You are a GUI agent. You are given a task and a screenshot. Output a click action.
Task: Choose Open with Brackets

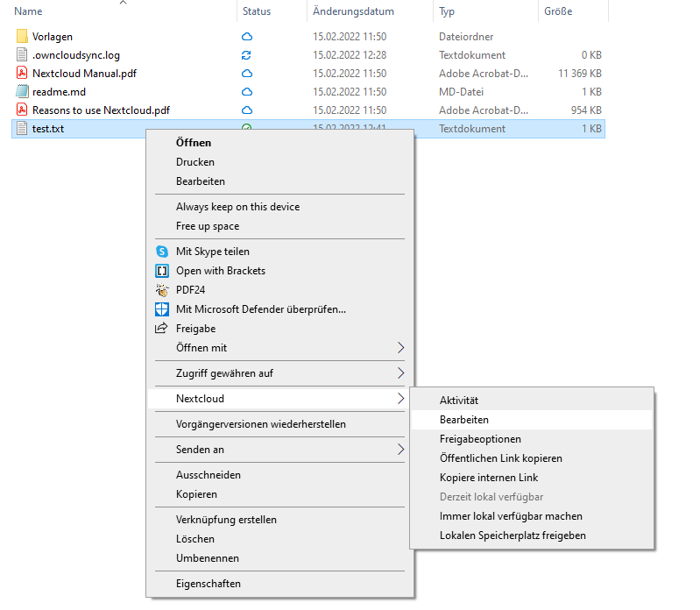pos(279,271)
